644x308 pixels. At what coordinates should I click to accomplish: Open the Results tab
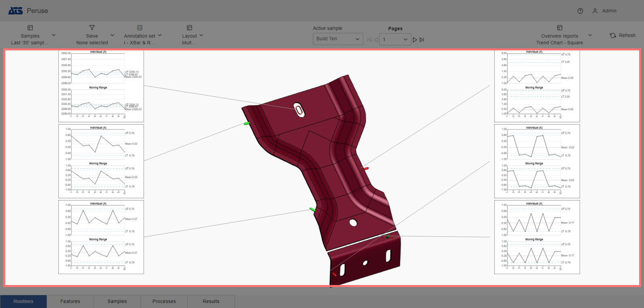(x=211, y=301)
